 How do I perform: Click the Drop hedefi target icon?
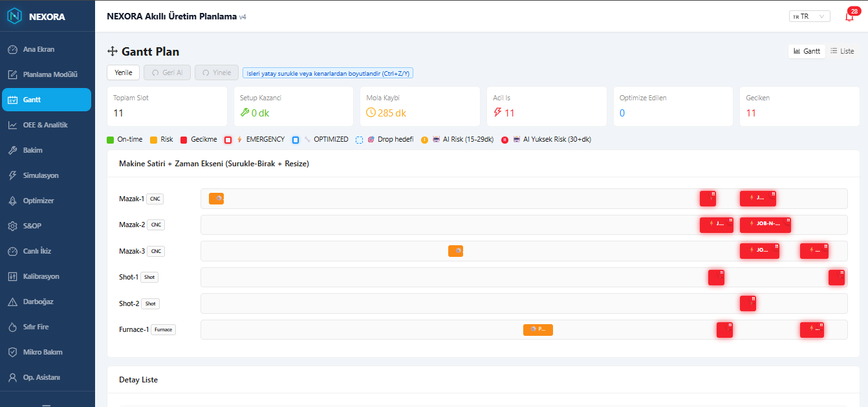click(371, 140)
